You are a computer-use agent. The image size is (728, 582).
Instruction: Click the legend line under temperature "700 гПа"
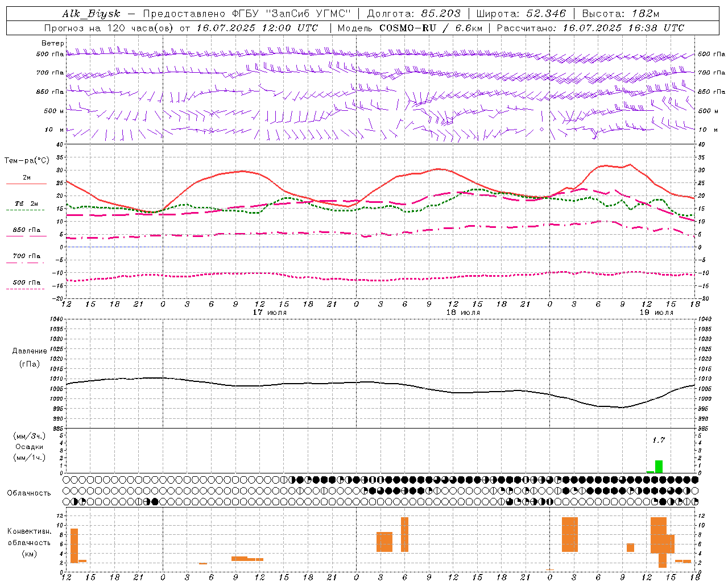pos(25,263)
